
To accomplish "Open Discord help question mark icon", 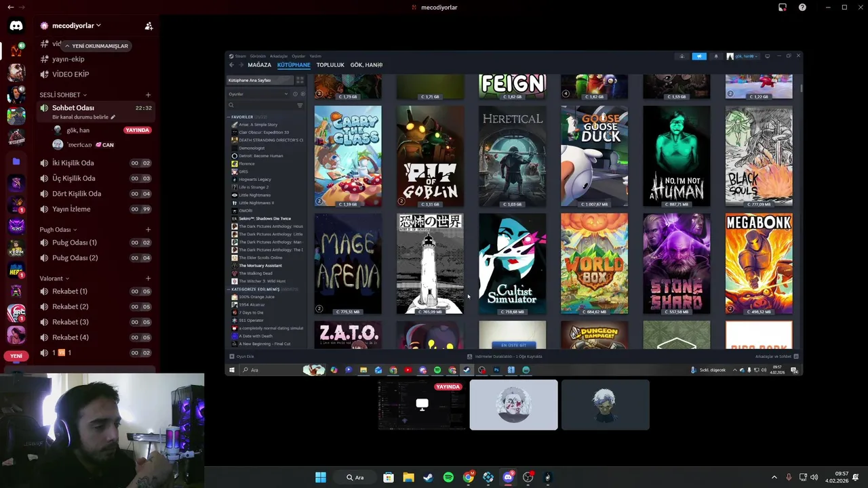I will [802, 7].
